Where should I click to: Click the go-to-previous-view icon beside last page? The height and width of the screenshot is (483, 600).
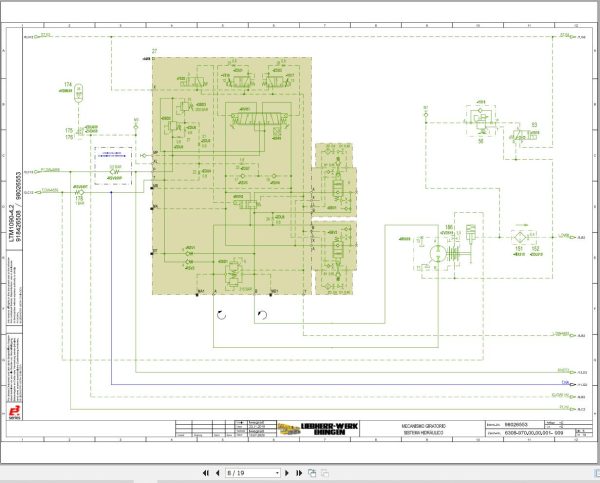point(312,473)
